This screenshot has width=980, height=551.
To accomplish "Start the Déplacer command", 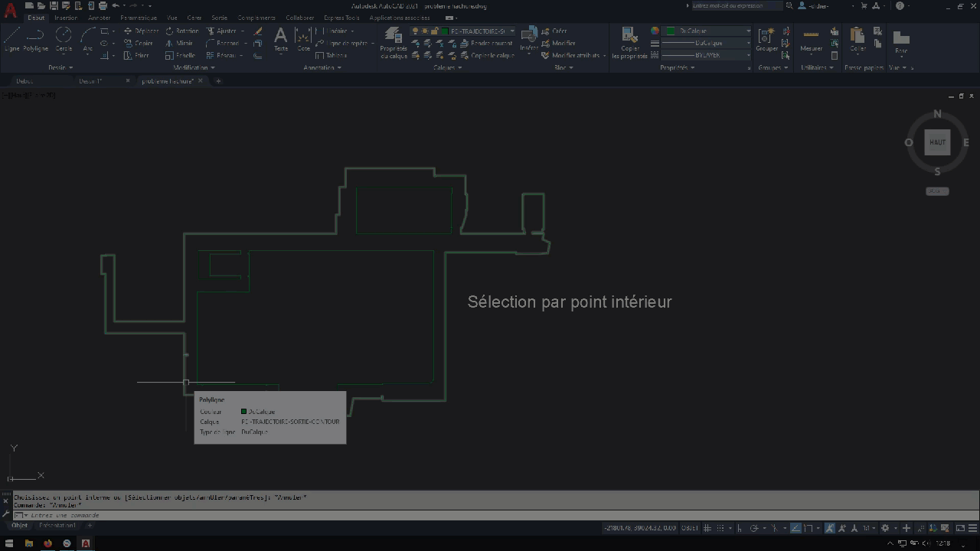I will coord(142,31).
